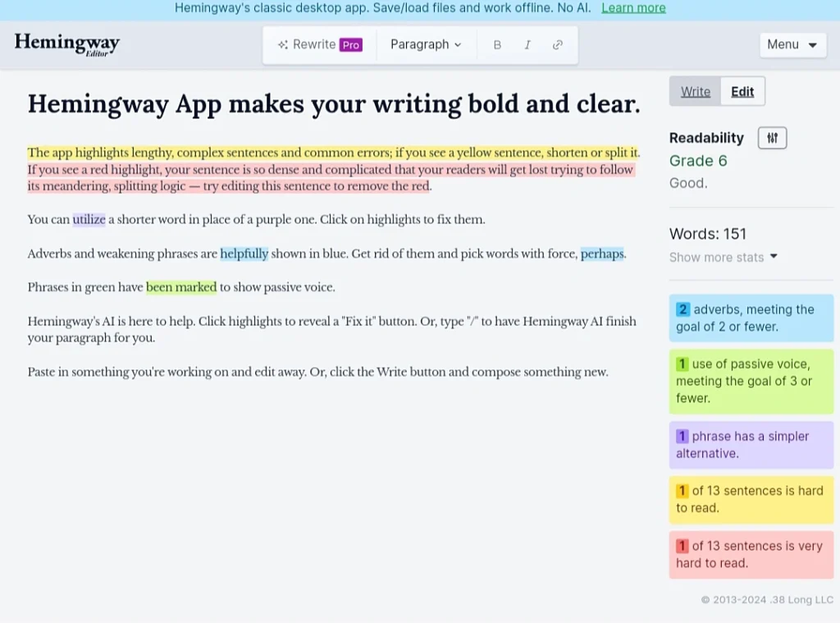840x623 pixels.
Task: Open the Learn more link
Action: pyautogui.click(x=633, y=8)
